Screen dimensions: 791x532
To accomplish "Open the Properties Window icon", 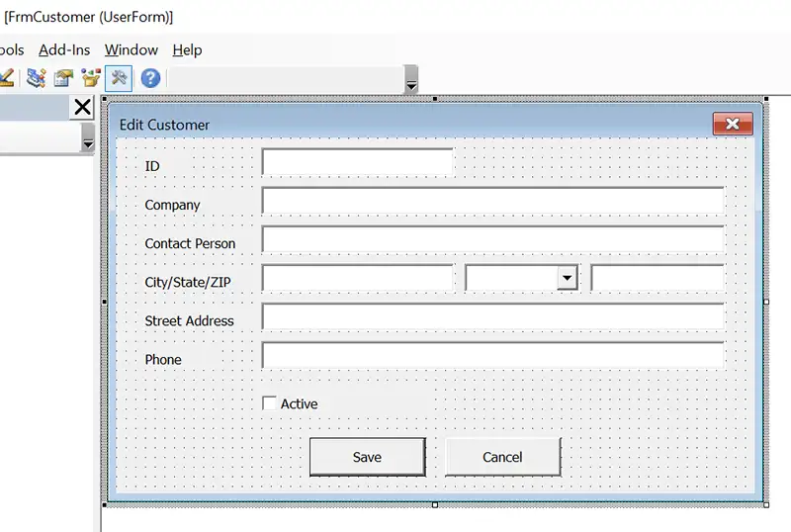I will coord(63,78).
